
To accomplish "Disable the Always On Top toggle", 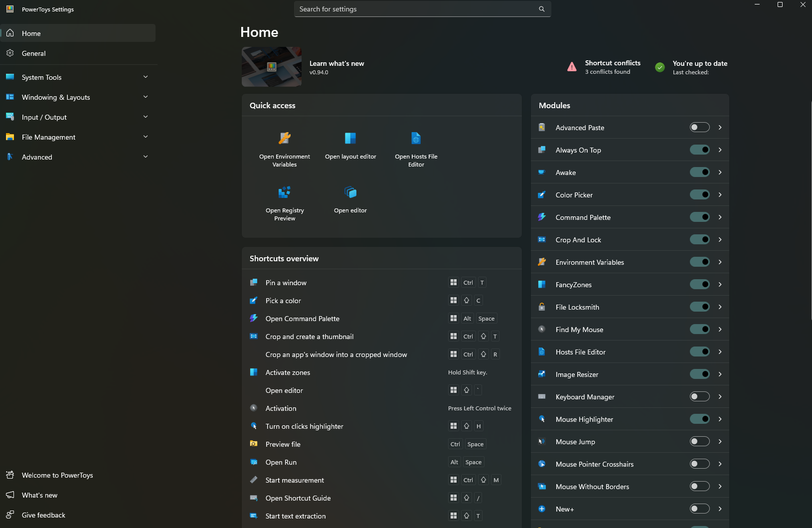I will coord(700,150).
